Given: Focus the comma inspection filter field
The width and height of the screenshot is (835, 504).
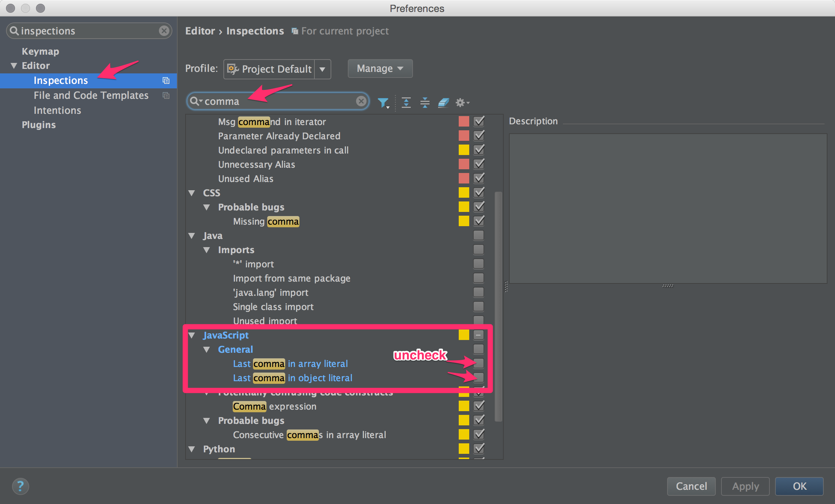Looking at the screenshot, I should tap(278, 101).
